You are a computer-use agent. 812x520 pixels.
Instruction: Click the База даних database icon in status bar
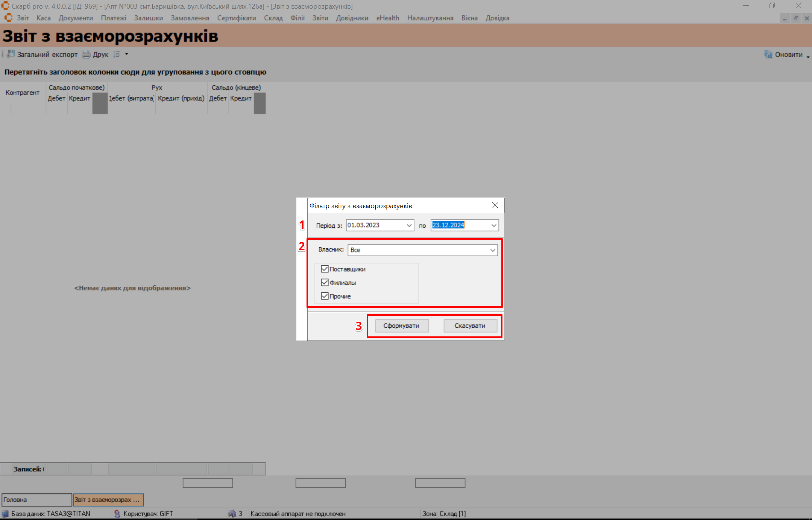[x=5, y=514]
